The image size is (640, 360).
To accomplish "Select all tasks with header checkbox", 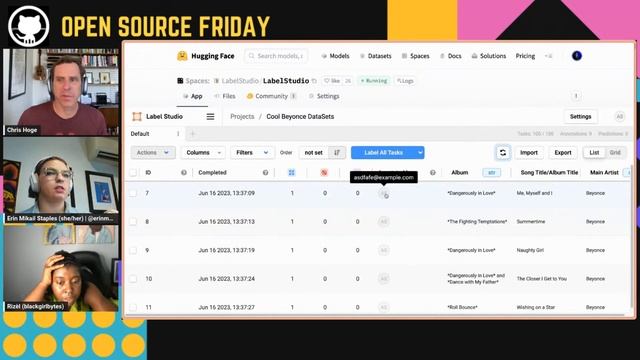I will click(x=133, y=173).
